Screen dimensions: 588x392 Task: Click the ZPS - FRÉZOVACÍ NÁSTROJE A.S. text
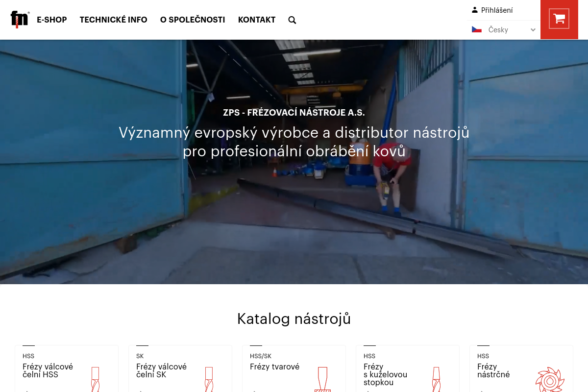coord(294,113)
